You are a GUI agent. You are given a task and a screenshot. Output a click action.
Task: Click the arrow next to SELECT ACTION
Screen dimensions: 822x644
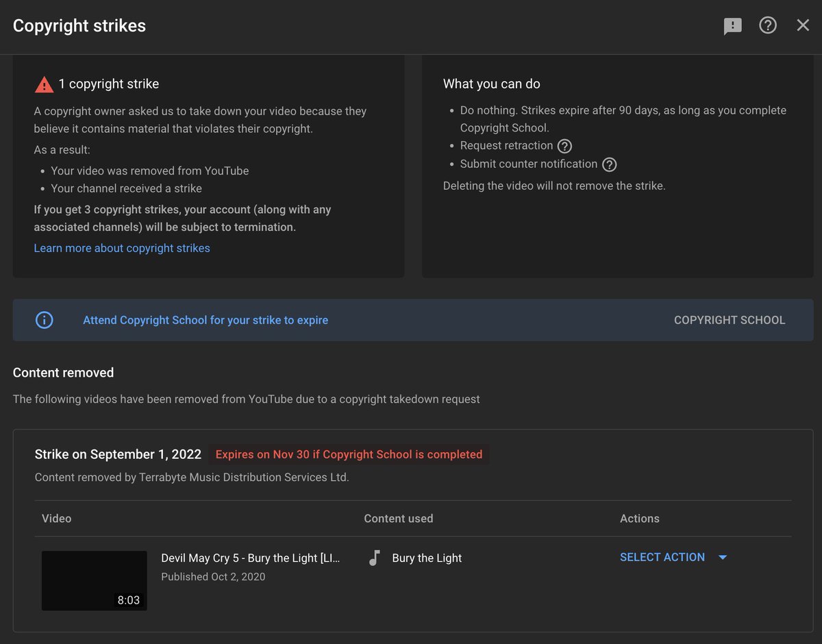tap(723, 558)
